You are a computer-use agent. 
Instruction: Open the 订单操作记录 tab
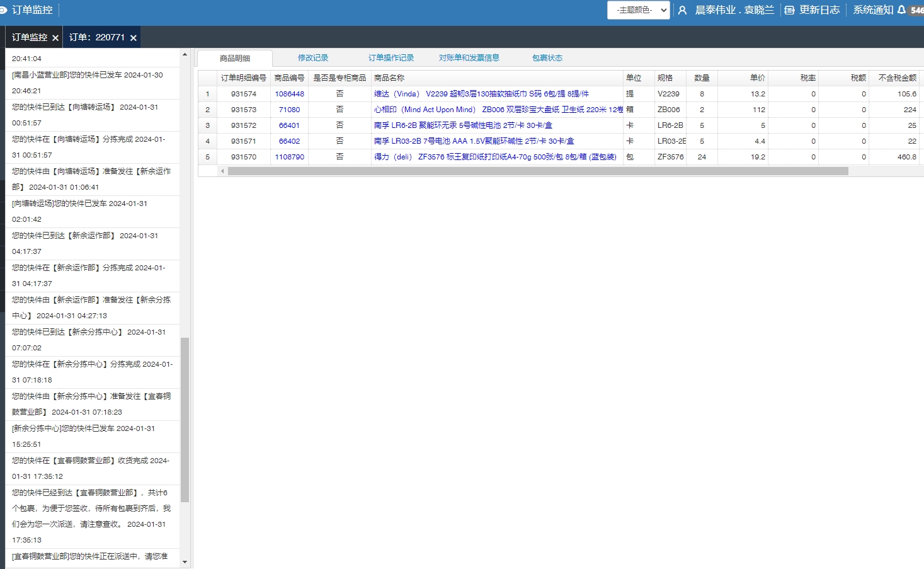(391, 57)
